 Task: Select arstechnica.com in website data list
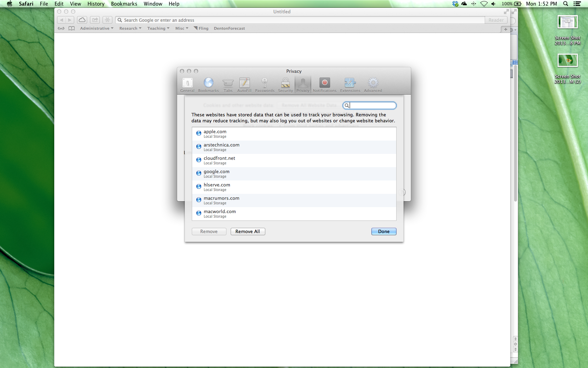pos(294,147)
